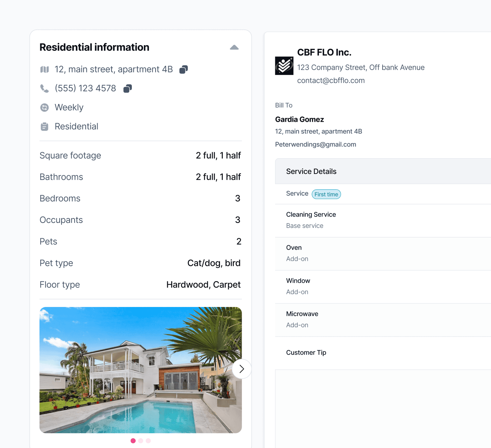491x448 pixels.
Task: Open the house with pool photo
Action: [141, 370]
